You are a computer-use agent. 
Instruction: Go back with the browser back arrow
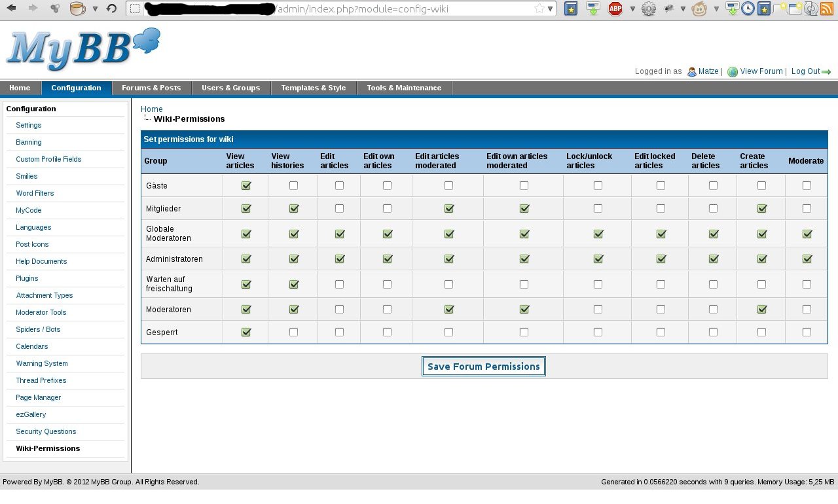(11, 9)
